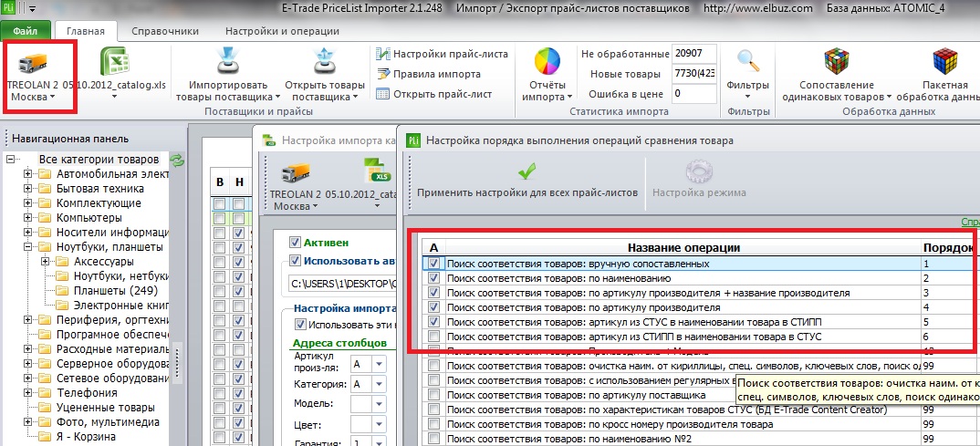This screenshot has width=980, height=446.
Task: Open Настройки прайс-листа
Action: [x=442, y=55]
